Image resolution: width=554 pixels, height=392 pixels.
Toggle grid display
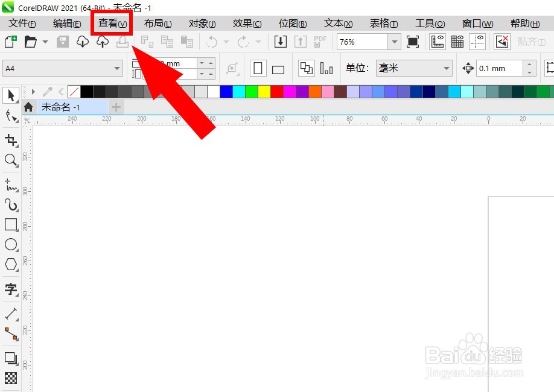click(x=457, y=42)
